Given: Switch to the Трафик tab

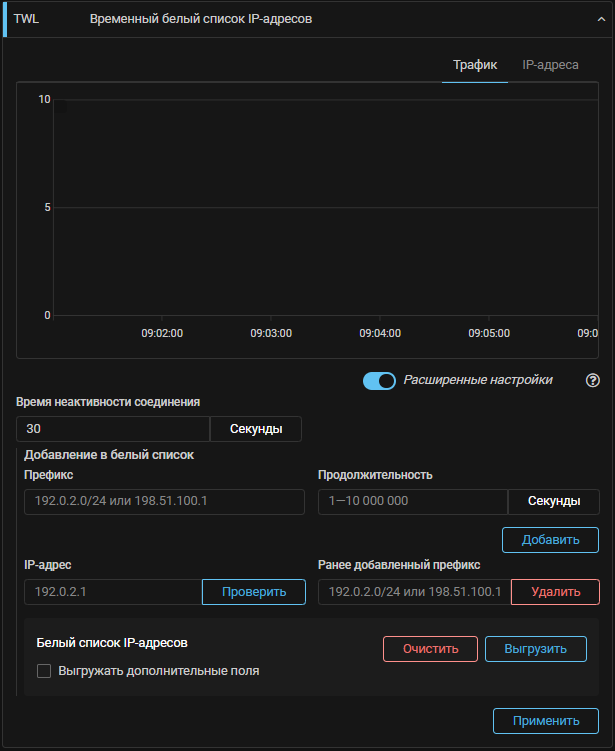Looking at the screenshot, I should point(474,65).
